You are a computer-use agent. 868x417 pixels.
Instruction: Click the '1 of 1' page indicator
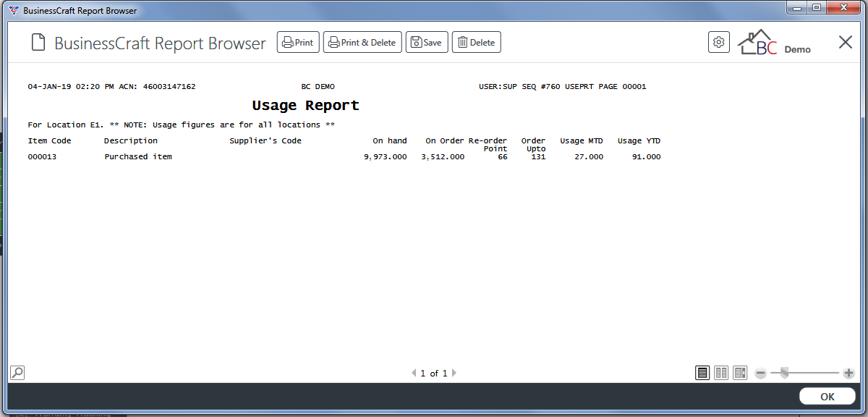(x=434, y=374)
